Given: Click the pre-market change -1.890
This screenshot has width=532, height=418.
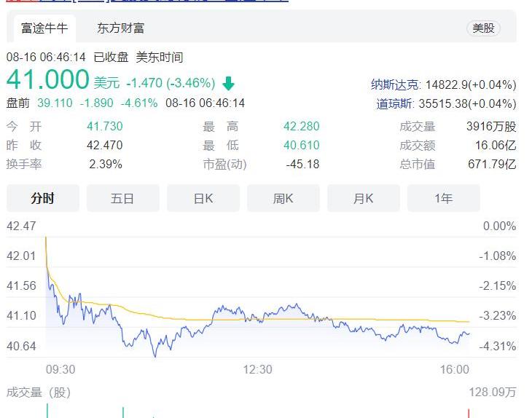Looking at the screenshot, I should 96,103.
